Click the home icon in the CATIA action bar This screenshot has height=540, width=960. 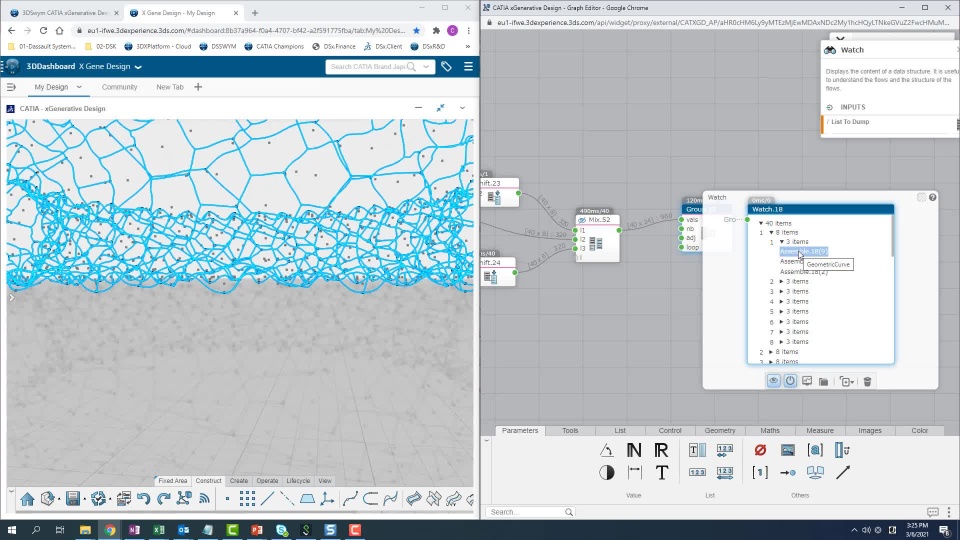(27, 499)
